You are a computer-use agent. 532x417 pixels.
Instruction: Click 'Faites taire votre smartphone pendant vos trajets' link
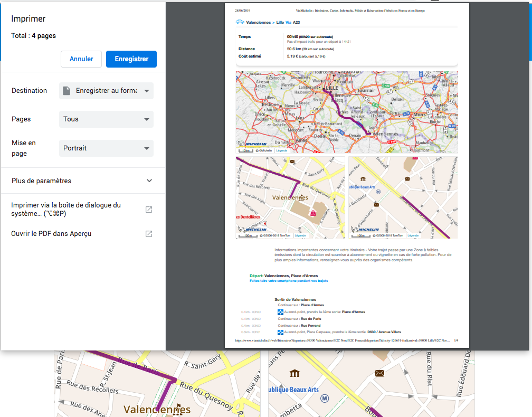click(289, 281)
